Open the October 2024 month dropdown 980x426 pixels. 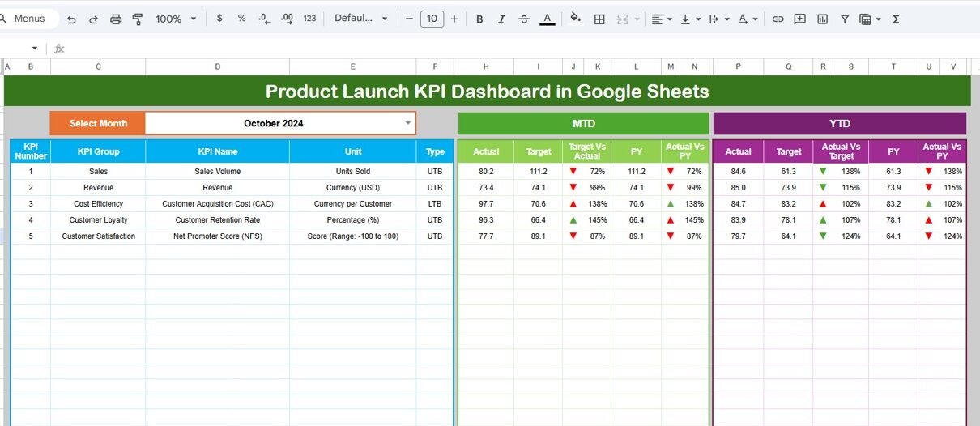pos(407,123)
